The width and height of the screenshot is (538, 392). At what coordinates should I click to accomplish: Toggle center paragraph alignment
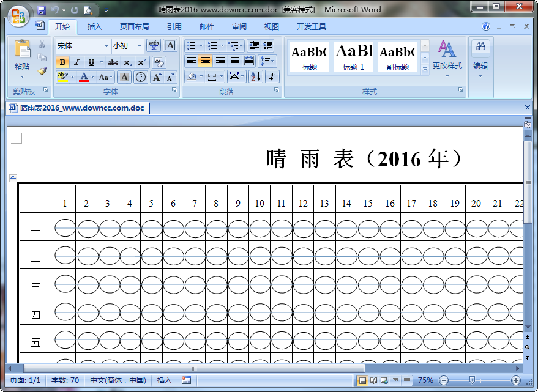click(x=206, y=62)
